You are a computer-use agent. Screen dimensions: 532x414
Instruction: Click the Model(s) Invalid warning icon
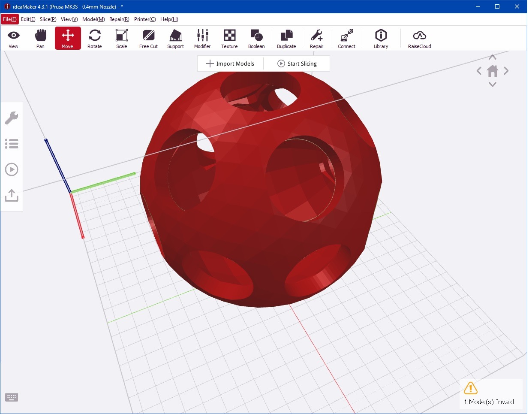[470, 388]
